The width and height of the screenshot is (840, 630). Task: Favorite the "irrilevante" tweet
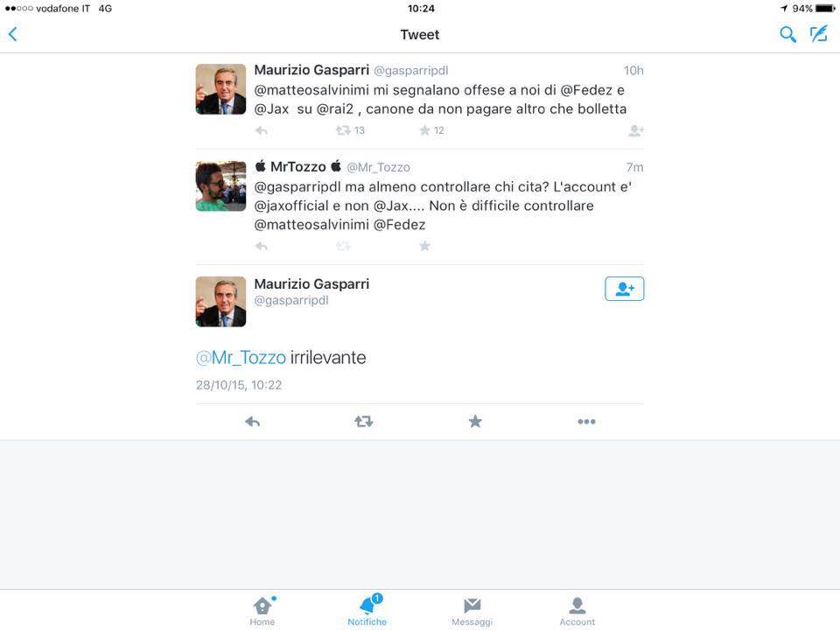coord(475,422)
